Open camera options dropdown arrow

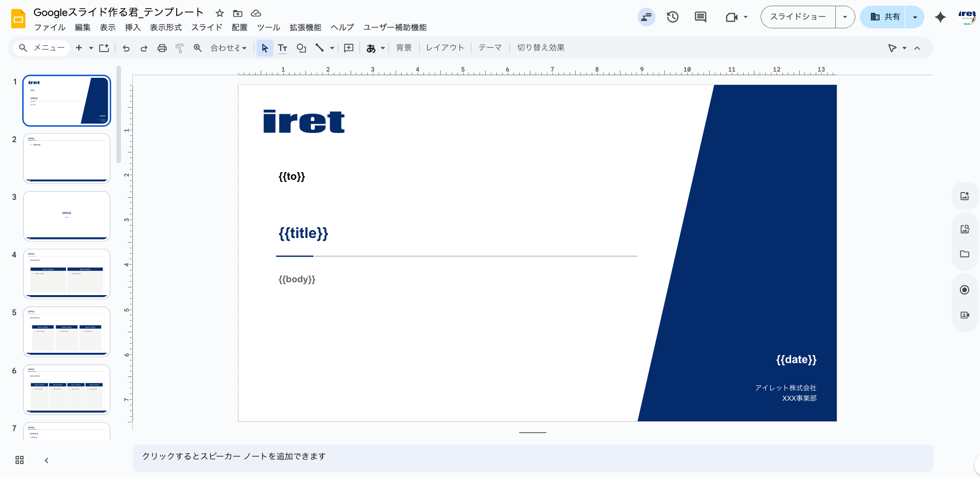click(746, 17)
